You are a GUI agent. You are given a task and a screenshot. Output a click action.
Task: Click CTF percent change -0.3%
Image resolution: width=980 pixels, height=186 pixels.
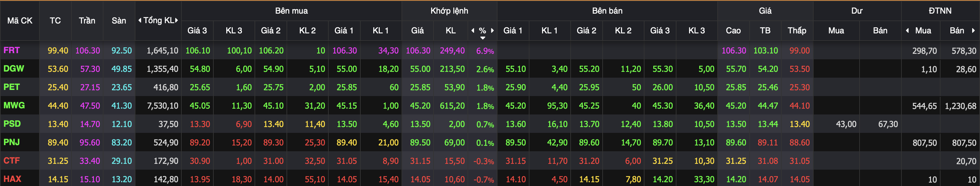484,161
